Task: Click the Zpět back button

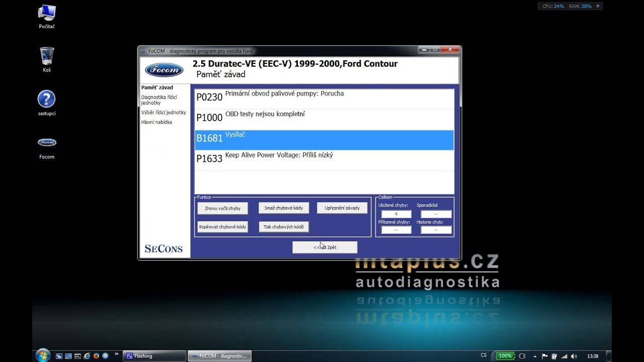Action: coord(325,247)
